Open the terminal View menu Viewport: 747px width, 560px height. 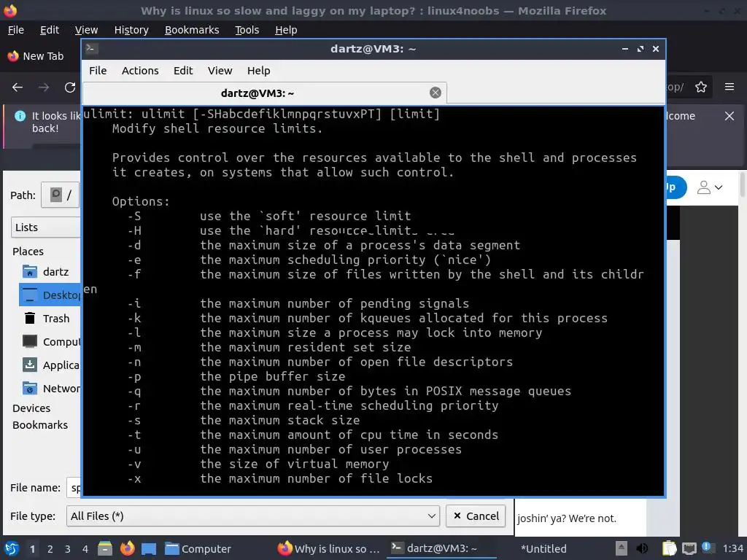220,71
